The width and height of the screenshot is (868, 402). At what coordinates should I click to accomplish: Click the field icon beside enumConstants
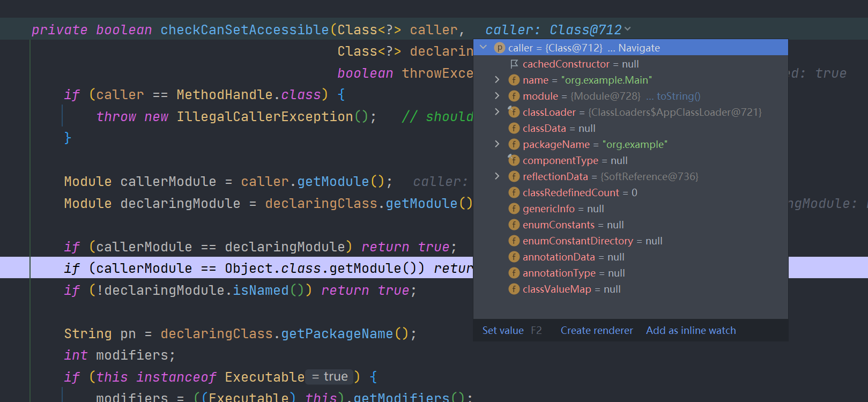pyautogui.click(x=514, y=225)
